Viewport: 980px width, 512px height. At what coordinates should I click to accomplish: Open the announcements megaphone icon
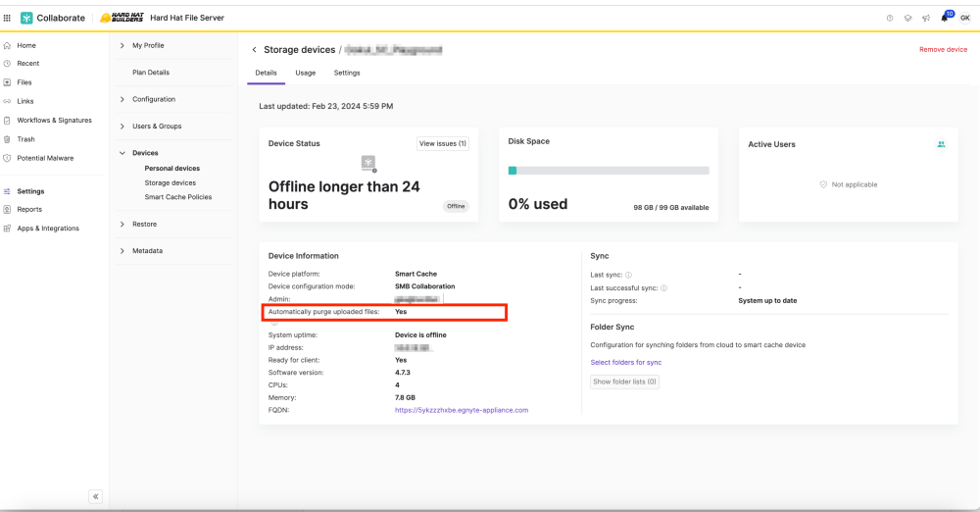pyautogui.click(x=926, y=19)
